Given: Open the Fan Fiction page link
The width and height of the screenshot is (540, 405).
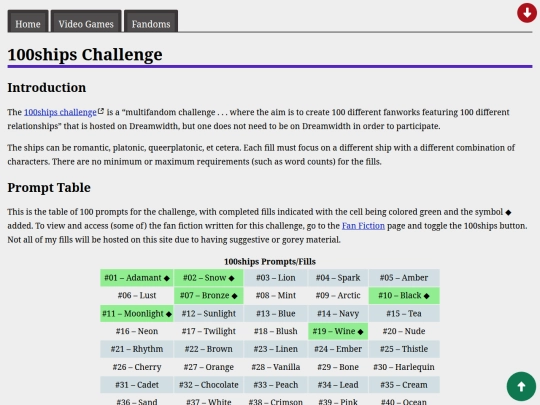Looking at the screenshot, I should (x=363, y=226).
